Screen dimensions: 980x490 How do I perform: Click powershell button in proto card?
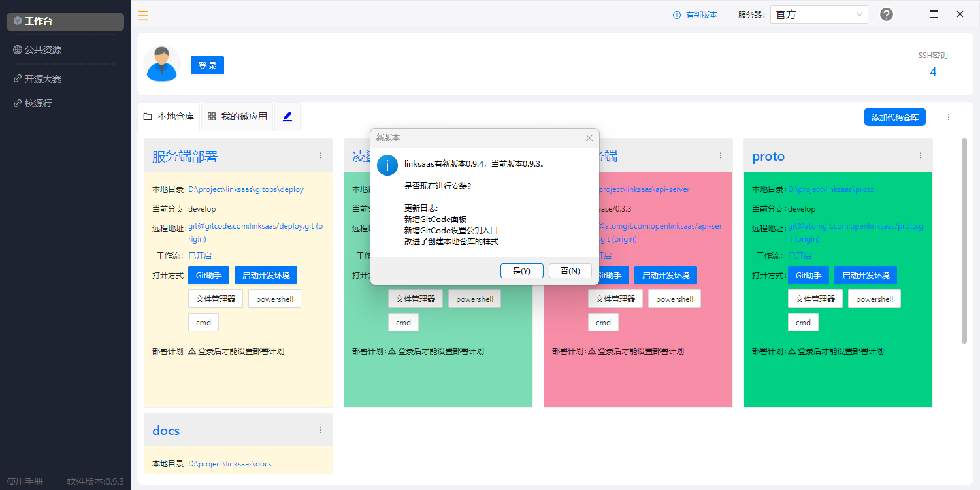pyautogui.click(x=874, y=299)
